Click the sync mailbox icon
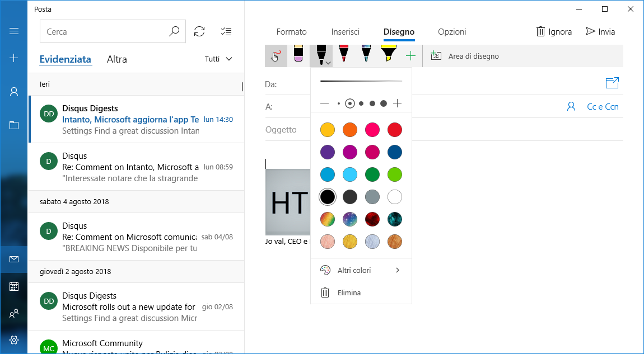 pos(199,32)
